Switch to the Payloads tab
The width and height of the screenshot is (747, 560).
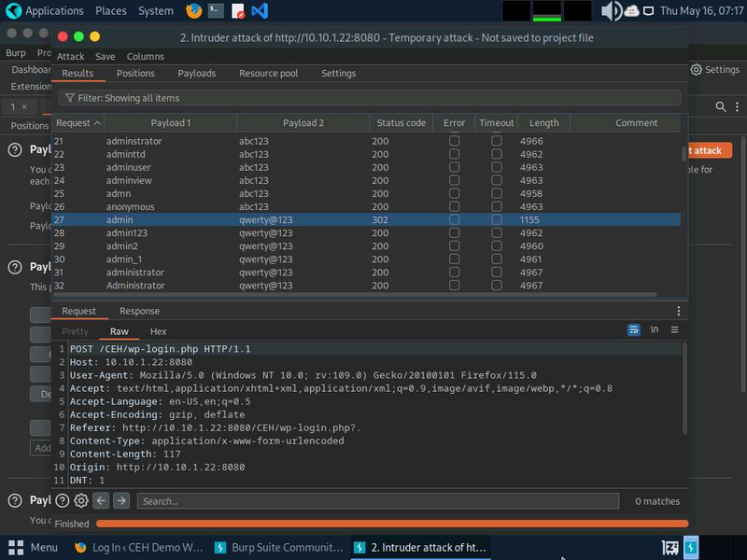click(197, 74)
